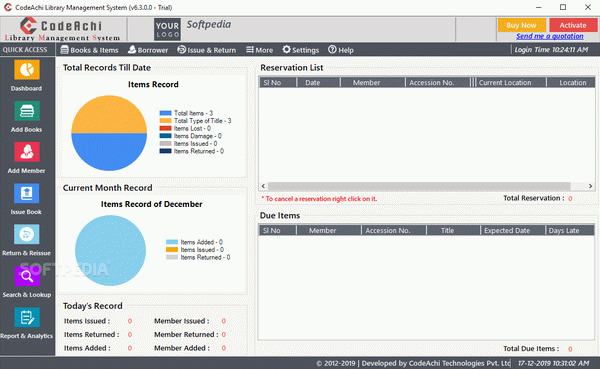The width and height of the screenshot is (600, 369).
Task: Click the Total Reservation : count
Action: point(570,199)
